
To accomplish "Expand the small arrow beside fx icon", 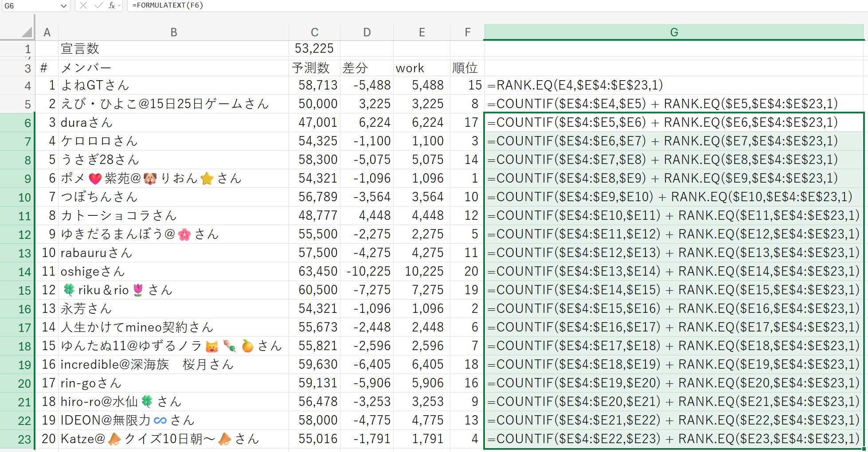I will 119,6.
